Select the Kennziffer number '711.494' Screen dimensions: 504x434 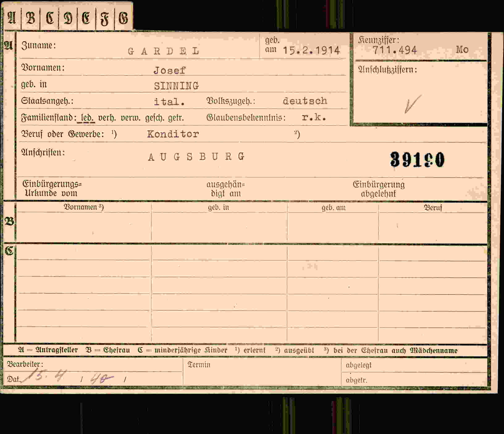click(395, 50)
